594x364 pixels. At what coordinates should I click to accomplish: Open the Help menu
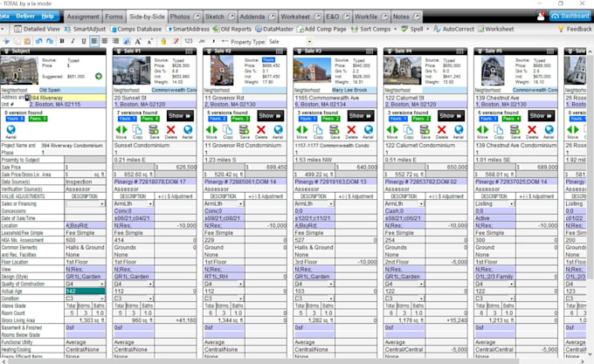tap(48, 17)
